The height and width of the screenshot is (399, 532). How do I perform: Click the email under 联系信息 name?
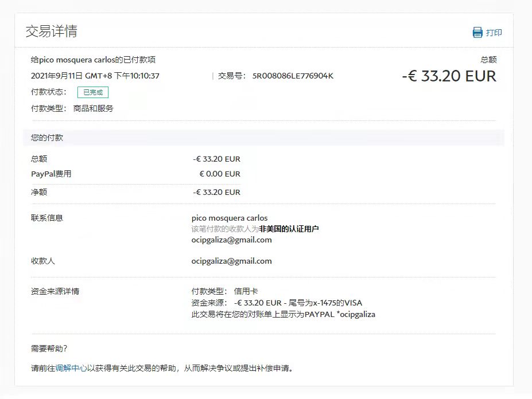(231, 240)
